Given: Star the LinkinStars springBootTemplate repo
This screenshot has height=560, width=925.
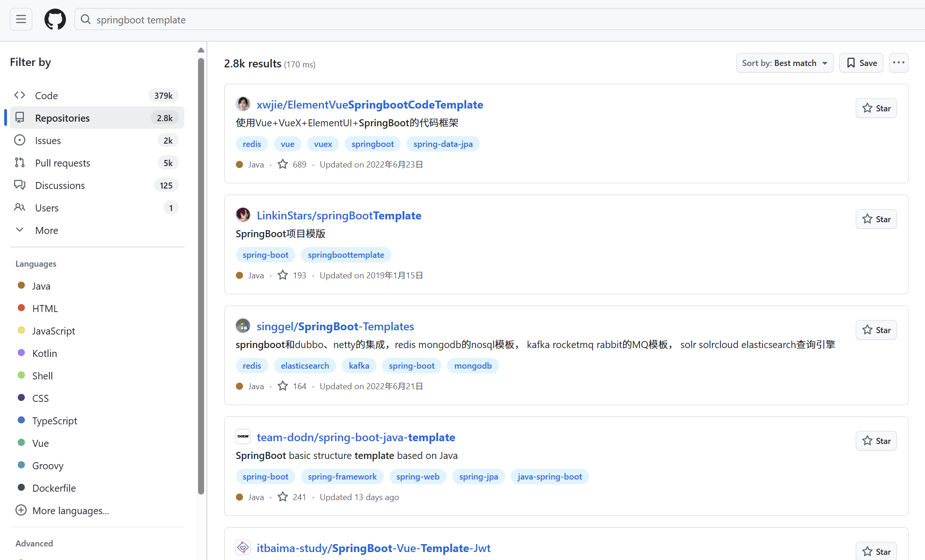Looking at the screenshot, I should tap(876, 219).
